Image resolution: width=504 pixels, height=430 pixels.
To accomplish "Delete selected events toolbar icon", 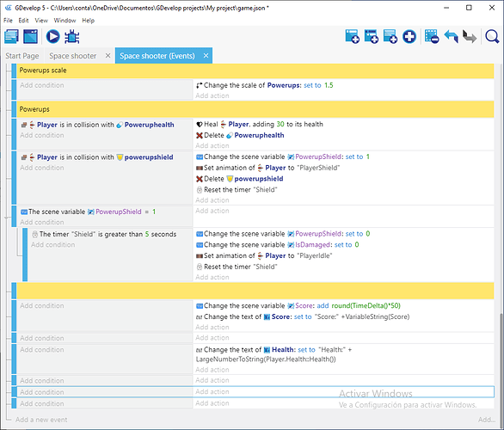I will (x=432, y=37).
